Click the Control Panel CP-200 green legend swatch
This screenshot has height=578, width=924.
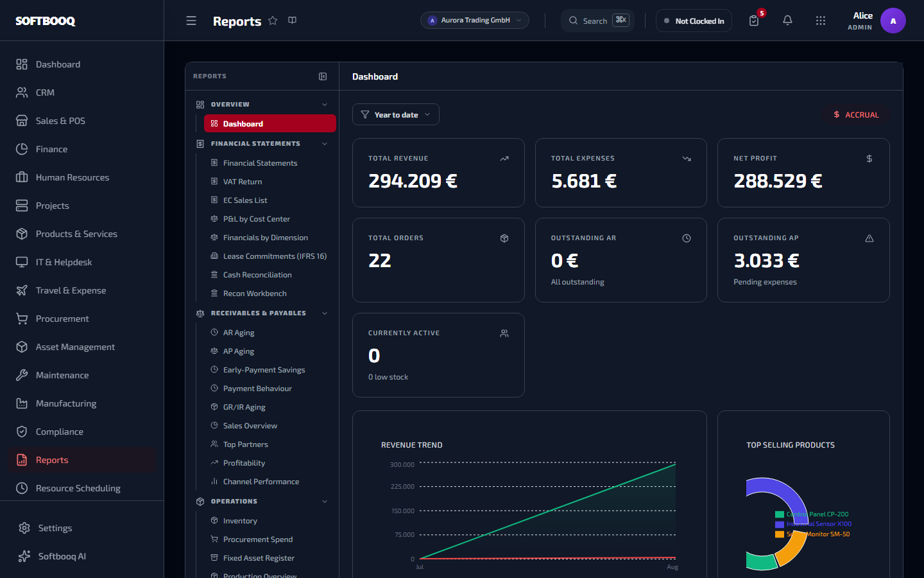[780, 514]
